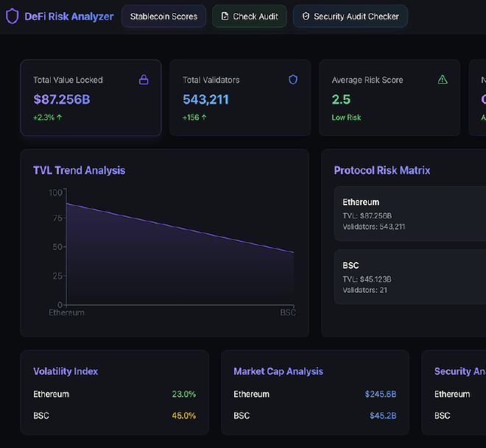Screen dimensions: 486x448
Task: Click the $45.2B market cap value
Action: (383, 416)
